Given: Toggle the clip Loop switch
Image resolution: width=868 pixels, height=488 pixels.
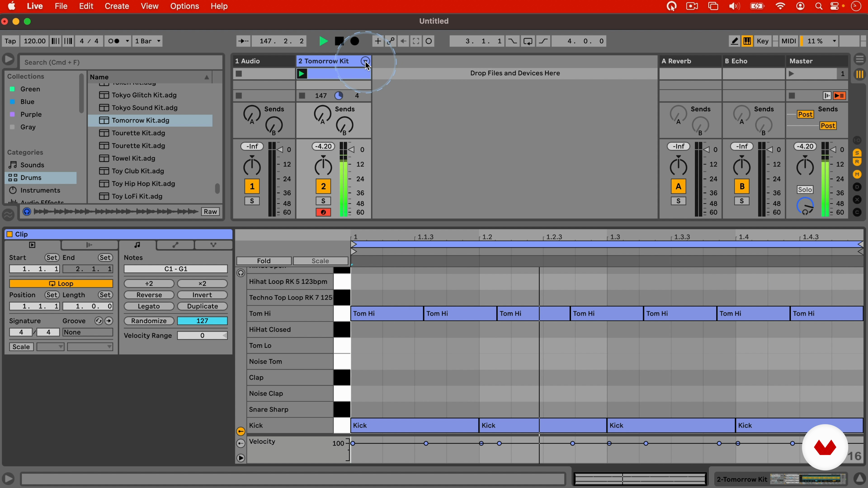Looking at the screenshot, I should point(61,284).
